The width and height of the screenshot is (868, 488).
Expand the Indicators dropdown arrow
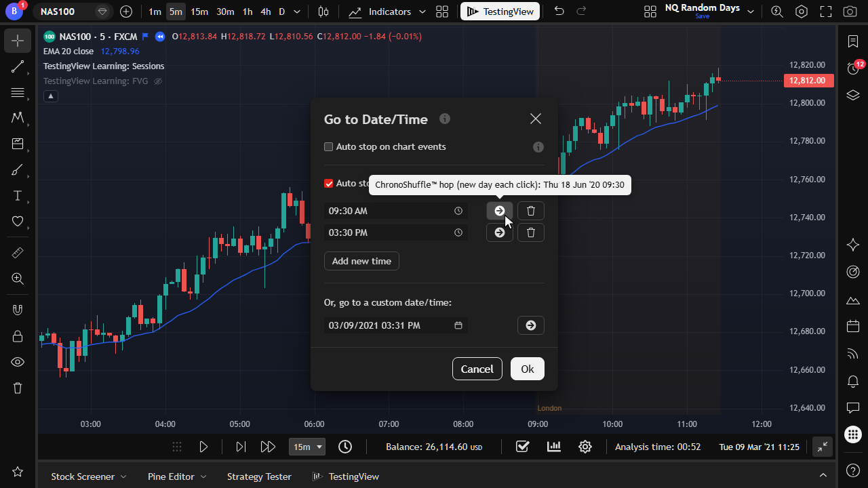(422, 12)
